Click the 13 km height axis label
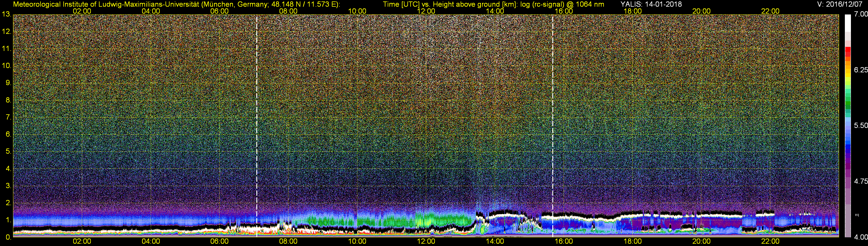Viewport: 868px width, 246px height. pyautogui.click(x=6, y=14)
